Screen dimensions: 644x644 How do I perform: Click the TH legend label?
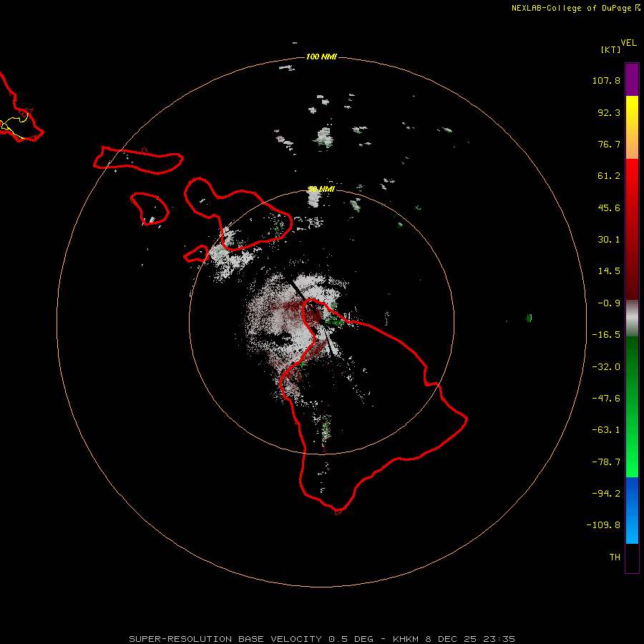coord(615,557)
